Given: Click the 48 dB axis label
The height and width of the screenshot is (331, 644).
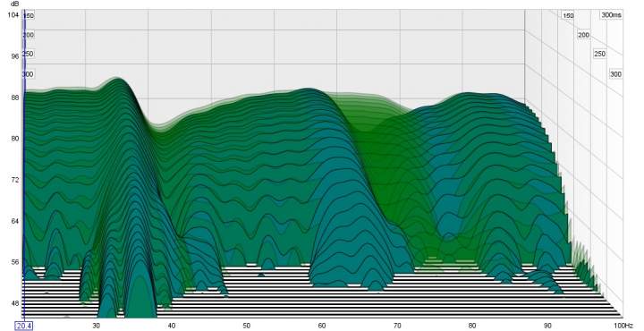Looking at the screenshot, I should pyautogui.click(x=15, y=303).
